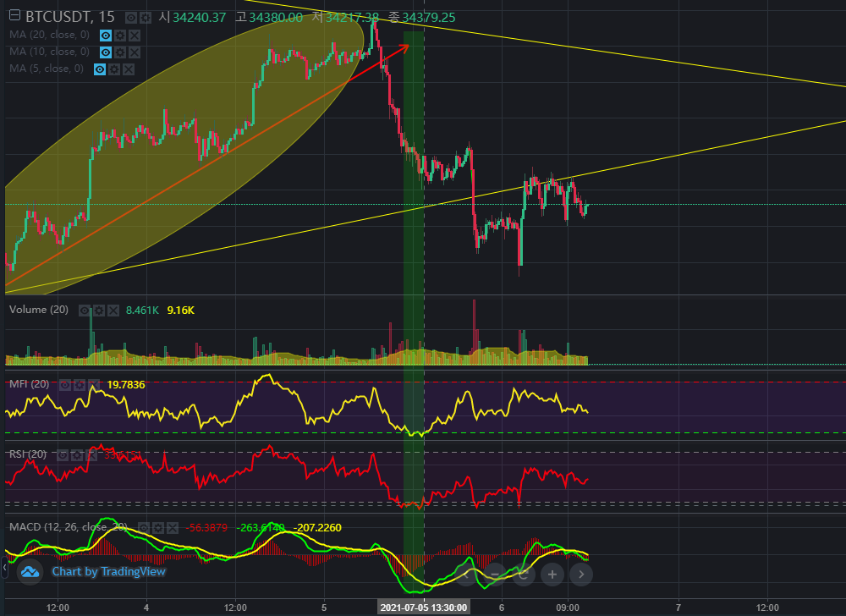Hide MA (5) using its eye toggle
This screenshot has height=616, width=846.
[x=100, y=69]
